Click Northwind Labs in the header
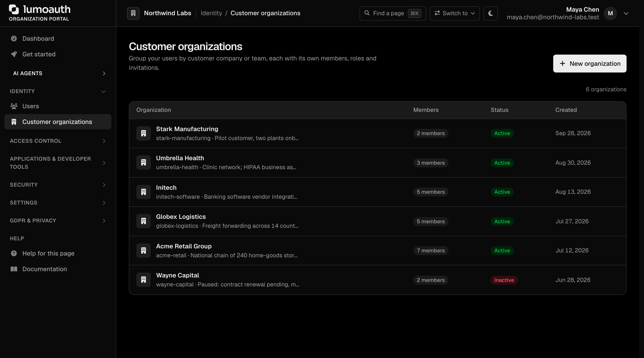Viewport: 644px width, 358px height. [x=167, y=13]
